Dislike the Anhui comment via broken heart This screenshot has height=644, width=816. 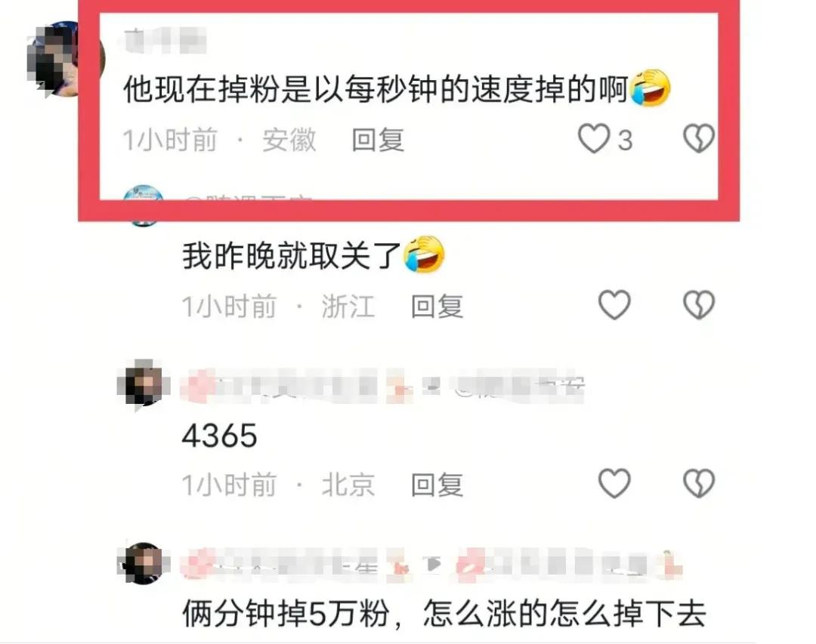click(698, 139)
